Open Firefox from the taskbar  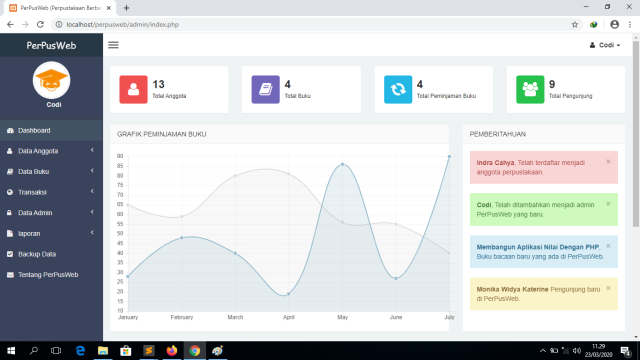pos(172,351)
